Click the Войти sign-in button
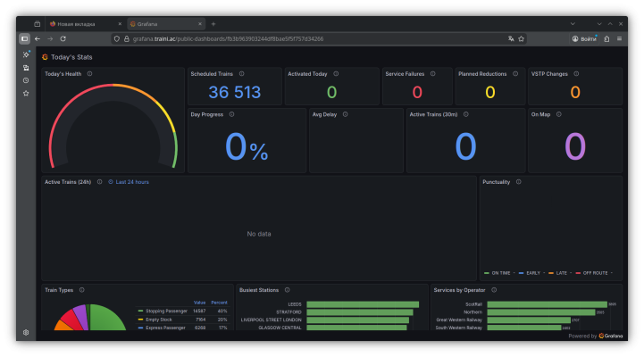 tap(584, 39)
